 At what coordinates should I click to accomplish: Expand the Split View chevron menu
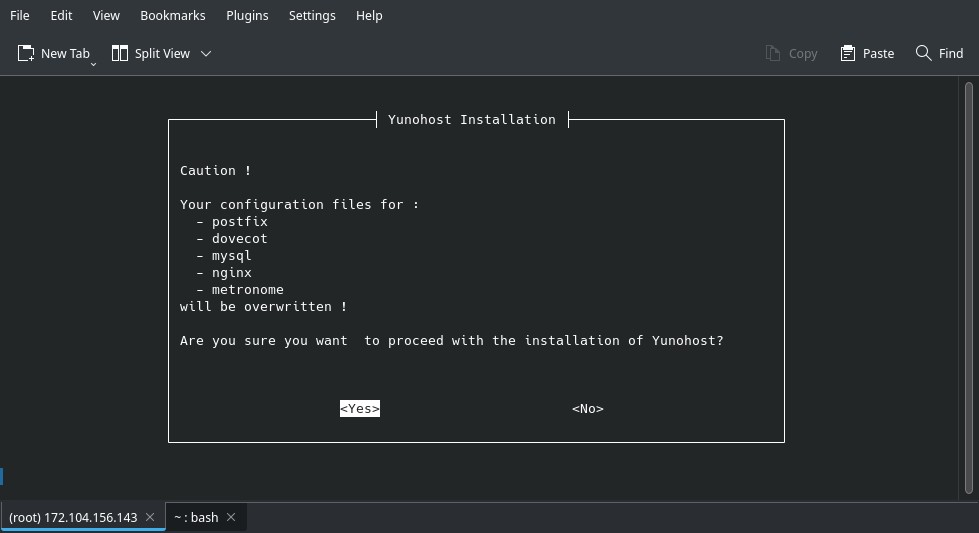pos(206,53)
